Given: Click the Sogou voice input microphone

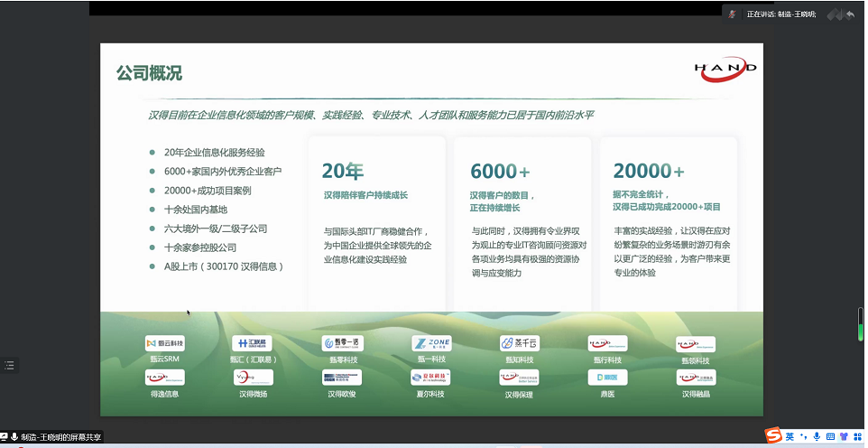Looking at the screenshot, I should point(816,437).
